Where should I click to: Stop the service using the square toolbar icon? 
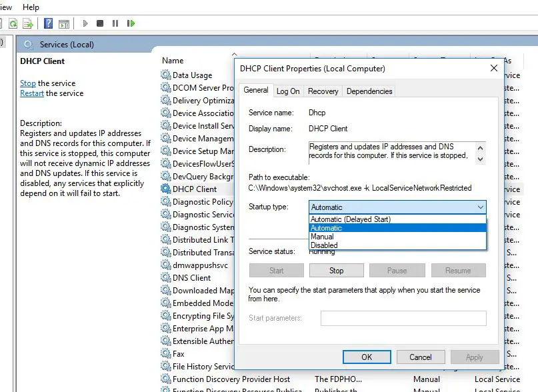[x=101, y=23]
